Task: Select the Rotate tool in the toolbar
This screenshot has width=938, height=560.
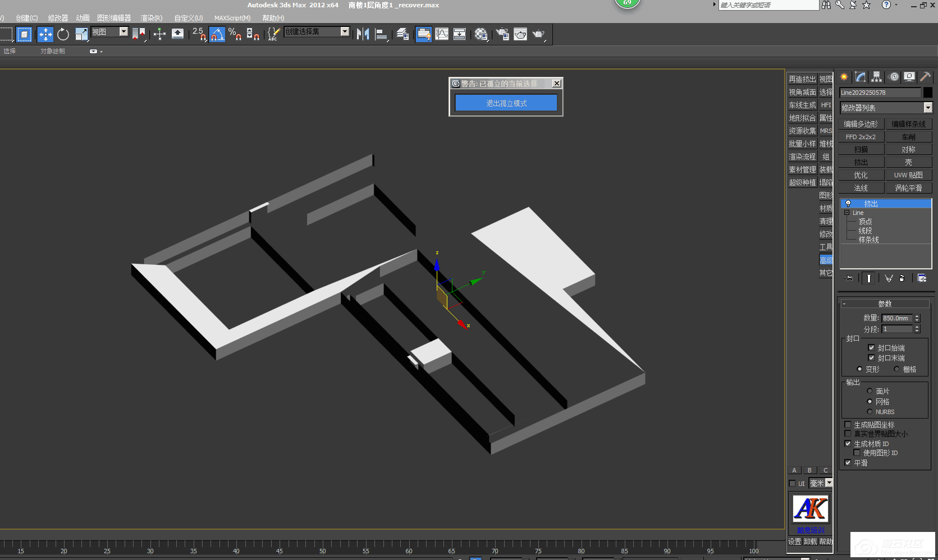Action: tap(63, 34)
